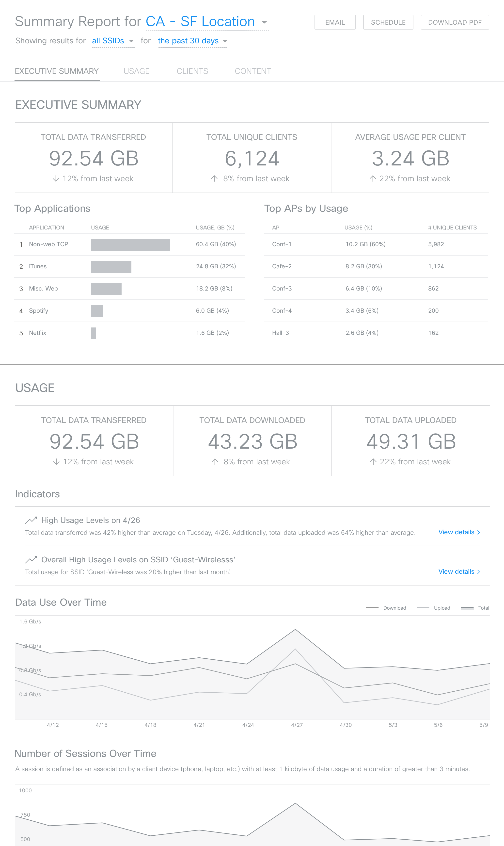The image size is (504, 846).
Task: Click the Non-web TCP usage bar
Action: tap(130, 244)
